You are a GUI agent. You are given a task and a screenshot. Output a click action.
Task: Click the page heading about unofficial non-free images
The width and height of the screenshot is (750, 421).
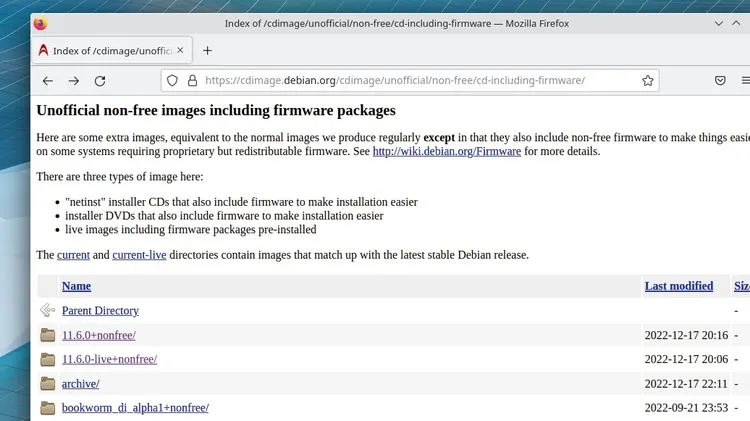click(216, 111)
